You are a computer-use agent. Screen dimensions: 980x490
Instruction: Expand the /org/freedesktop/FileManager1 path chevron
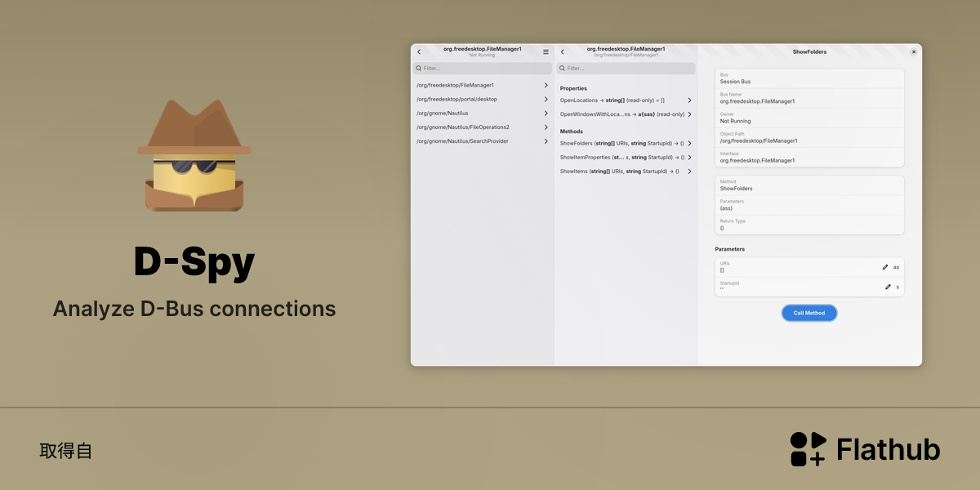tap(546, 85)
